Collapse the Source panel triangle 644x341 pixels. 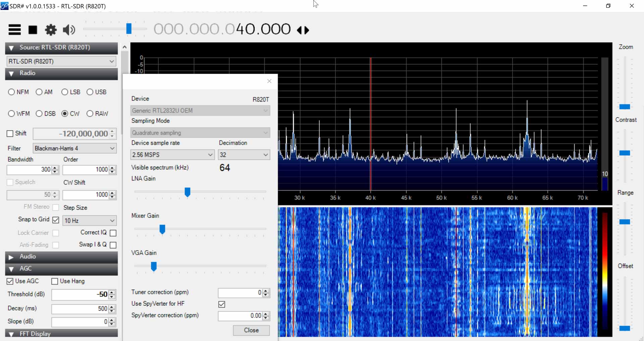click(11, 48)
